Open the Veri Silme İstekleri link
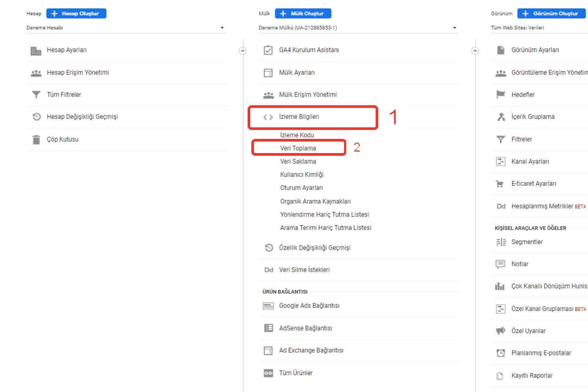Image resolution: width=588 pixels, height=392 pixels. (x=304, y=270)
